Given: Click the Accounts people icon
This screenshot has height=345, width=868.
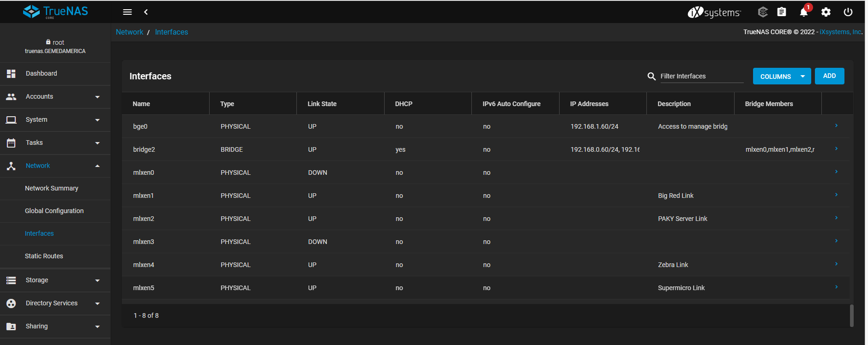Looking at the screenshot, I should pos(11,96).
